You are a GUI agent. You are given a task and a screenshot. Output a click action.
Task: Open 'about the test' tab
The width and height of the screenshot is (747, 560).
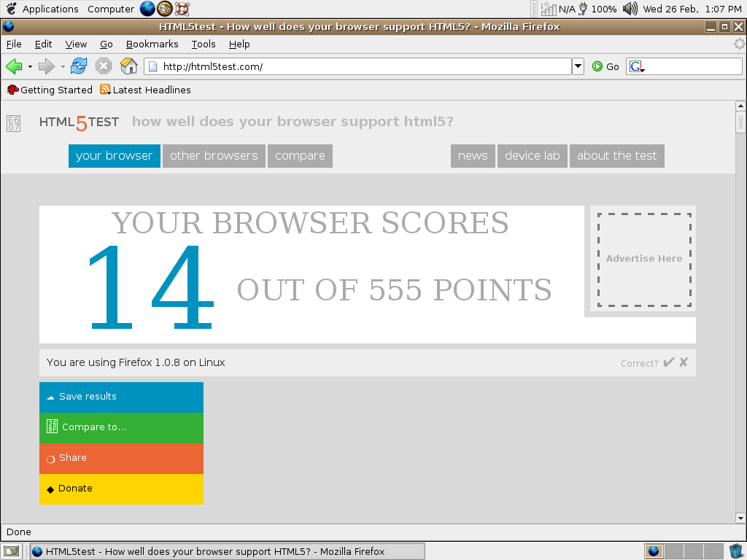coord(617,156)
